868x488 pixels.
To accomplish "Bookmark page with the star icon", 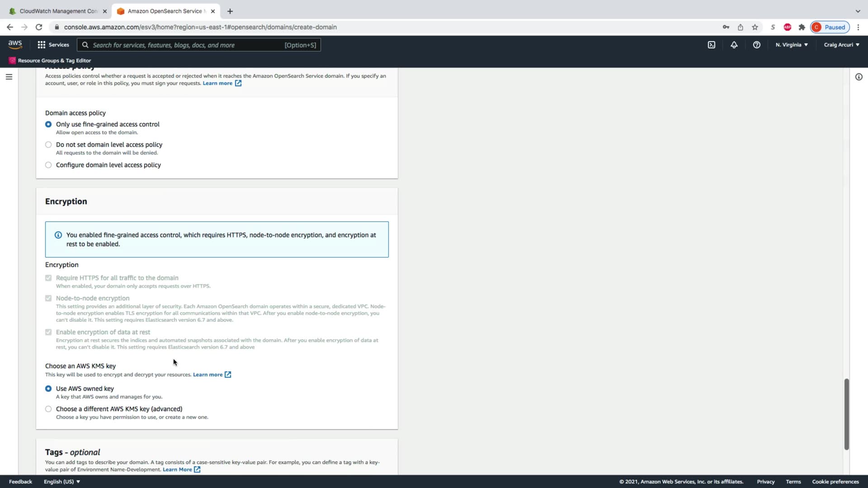I will coord(755,27).
